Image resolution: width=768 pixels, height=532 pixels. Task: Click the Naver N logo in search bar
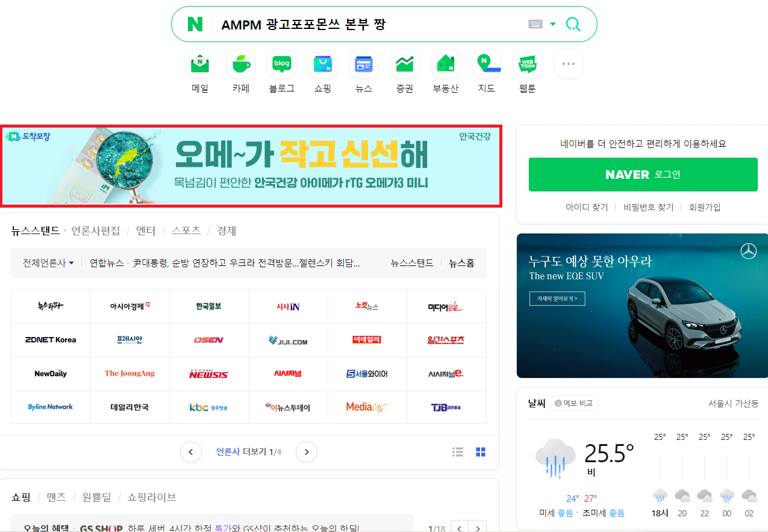pos(195,24)
